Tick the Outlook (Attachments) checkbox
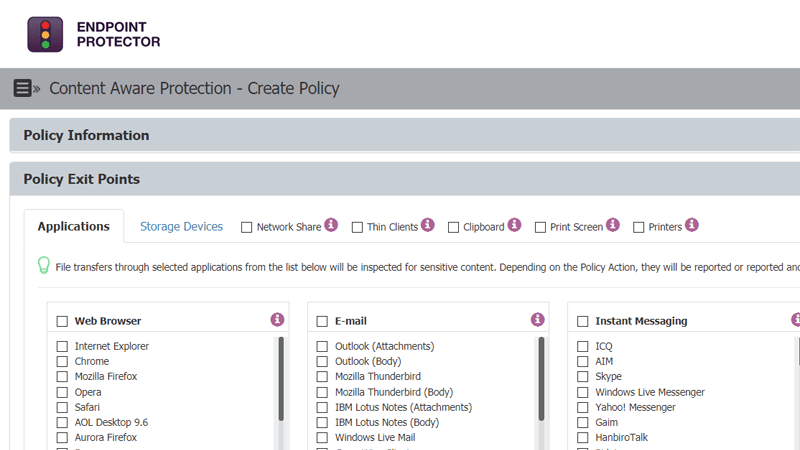 (322, 346)
